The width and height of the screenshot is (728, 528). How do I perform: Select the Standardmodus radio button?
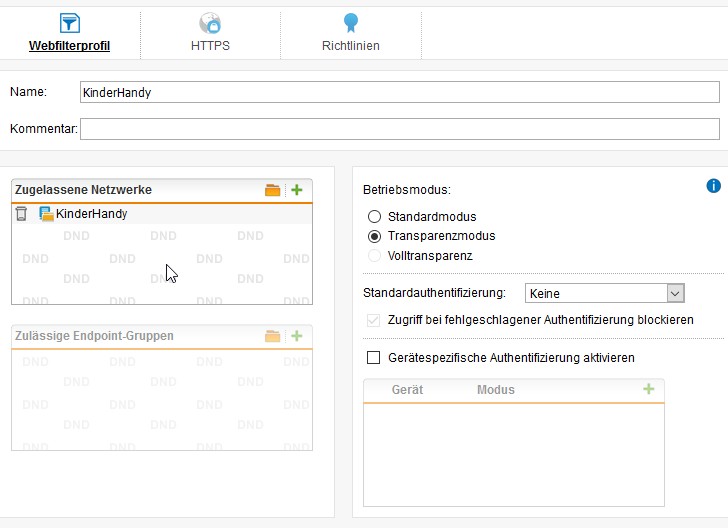pyautogui.click(x=374, y=217)
